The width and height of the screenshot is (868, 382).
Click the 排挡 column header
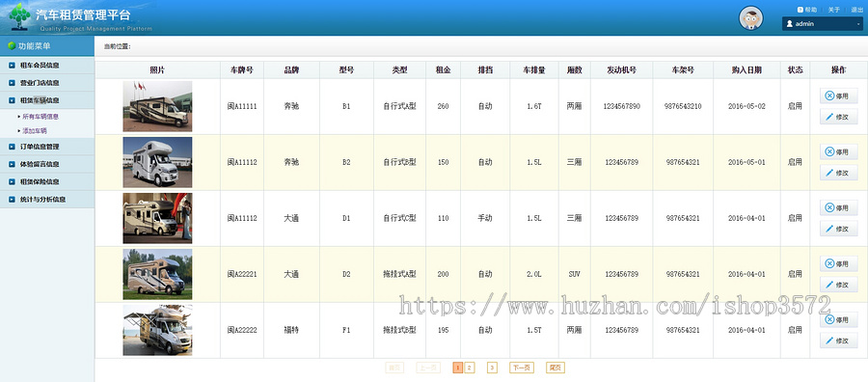[x=485, y=70]
